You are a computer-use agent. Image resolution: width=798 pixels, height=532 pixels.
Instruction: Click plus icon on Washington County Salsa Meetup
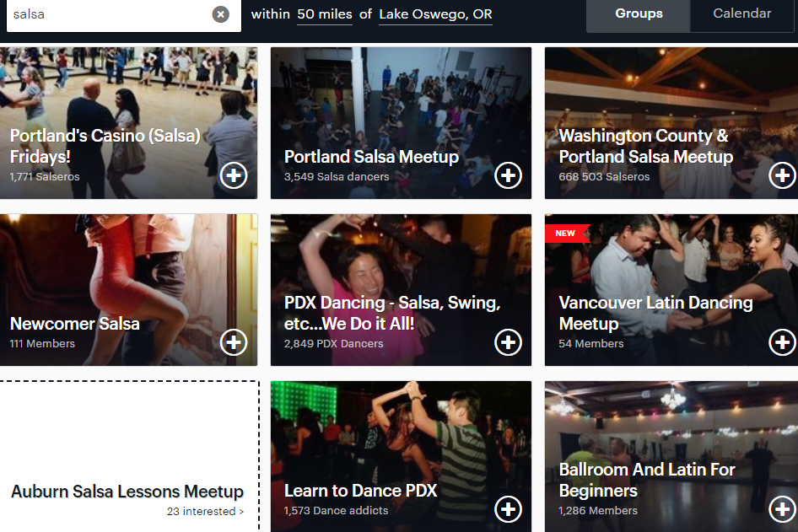(782, 175)
